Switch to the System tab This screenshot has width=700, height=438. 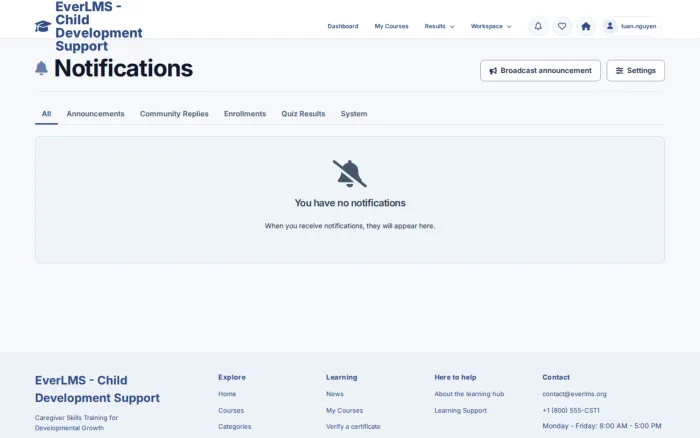pyautogui.click(x=354, y=114)
